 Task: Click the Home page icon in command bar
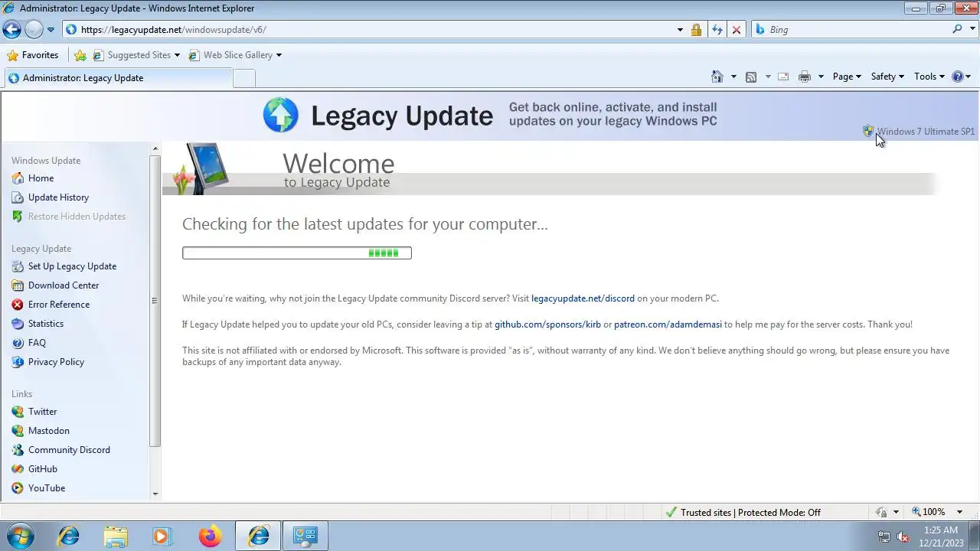click(717, 77)
